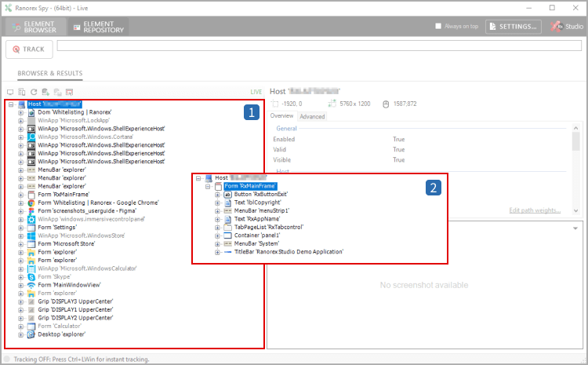The image size is (588, 365).
Task: Expand Desktop 'explorer' tree node
Action: click(20, 334)
